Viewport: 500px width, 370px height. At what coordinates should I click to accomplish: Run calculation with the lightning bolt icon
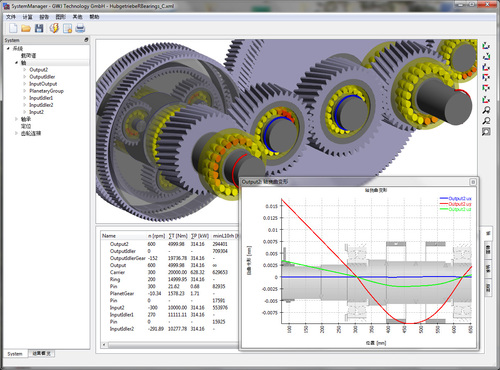click(x=54, y=28)
